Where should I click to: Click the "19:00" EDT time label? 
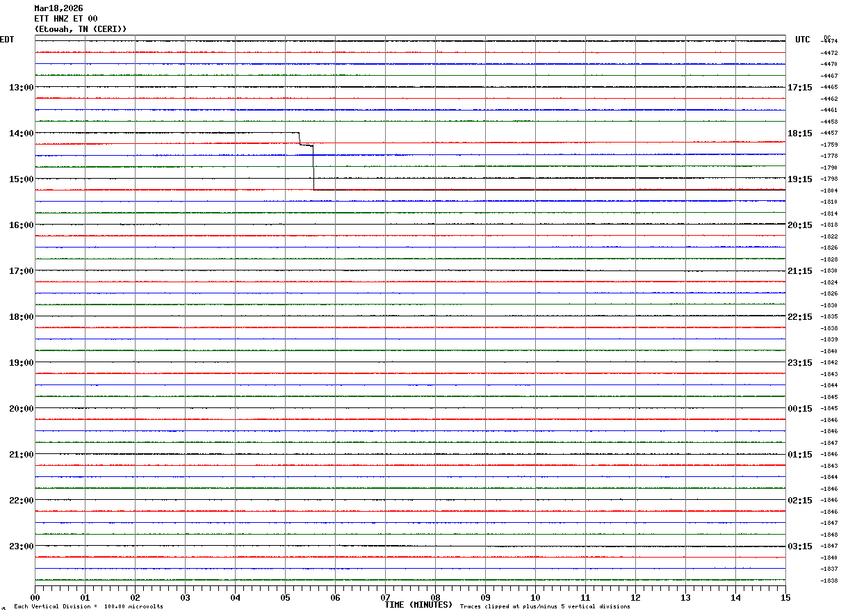coord(22,363)
